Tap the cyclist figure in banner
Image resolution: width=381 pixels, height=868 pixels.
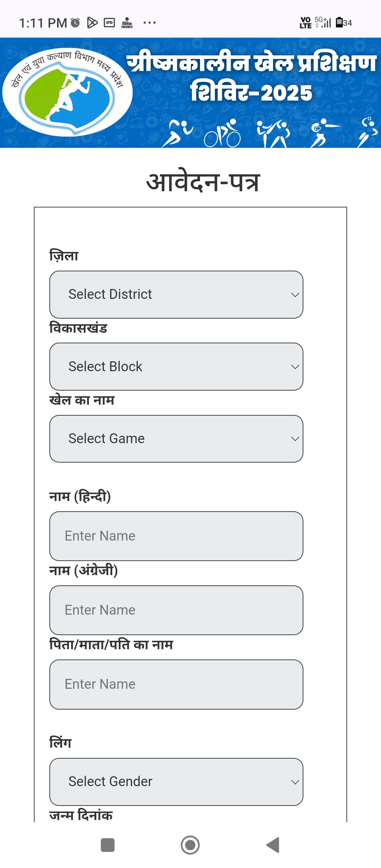click(x=223, y=133)
